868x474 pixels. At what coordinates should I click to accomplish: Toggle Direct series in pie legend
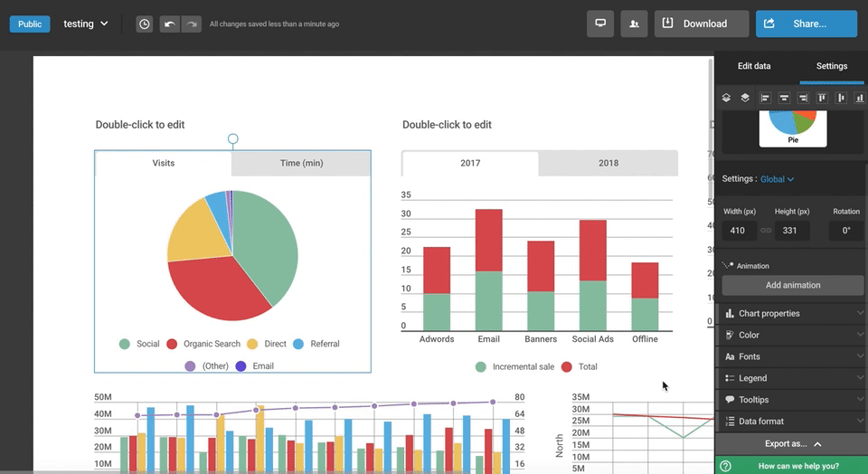(x=266, y=344)
